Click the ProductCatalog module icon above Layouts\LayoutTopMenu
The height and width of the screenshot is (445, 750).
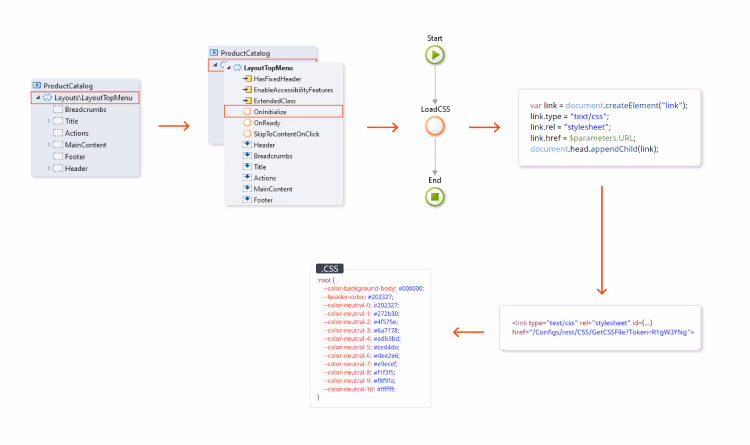click(37, 85)
